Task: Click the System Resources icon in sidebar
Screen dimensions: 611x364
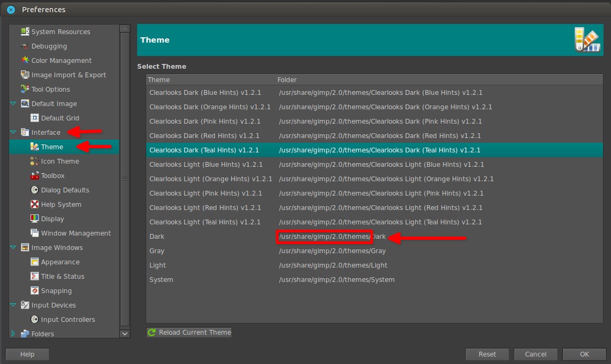Action: click(25, 31)
